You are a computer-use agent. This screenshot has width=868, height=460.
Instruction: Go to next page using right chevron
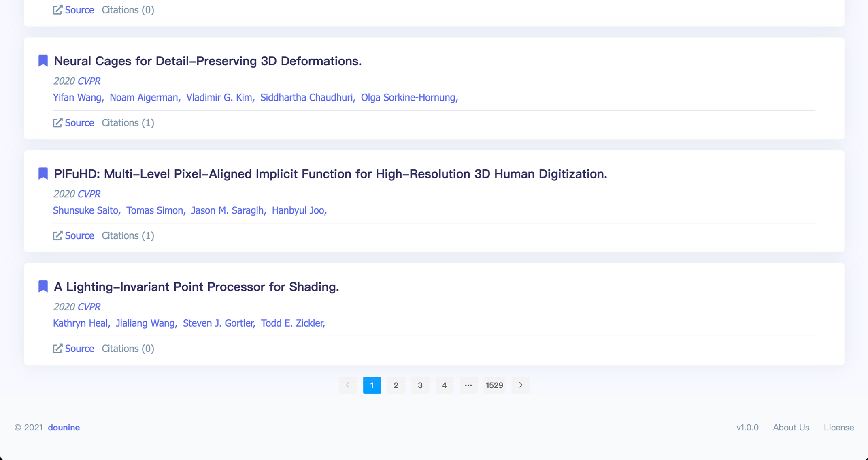point(521,385)
